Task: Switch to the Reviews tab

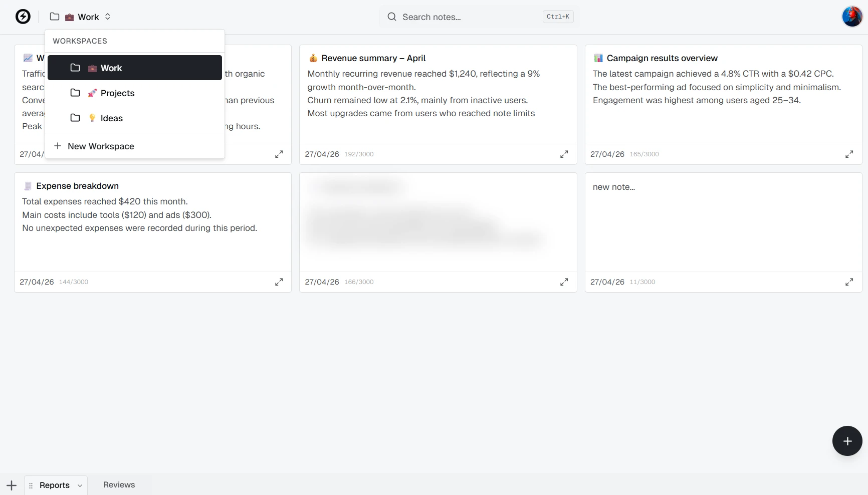Action: 119,484
